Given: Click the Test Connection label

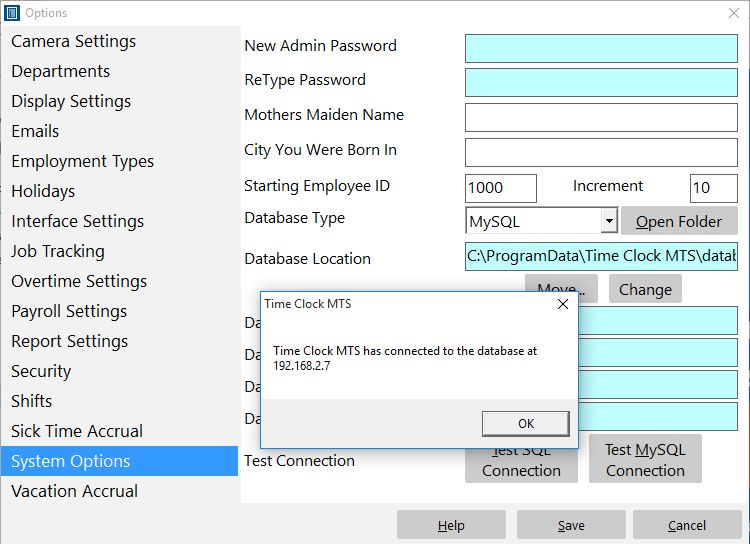Looking at the screenshot, I should [x=299, y=460].
